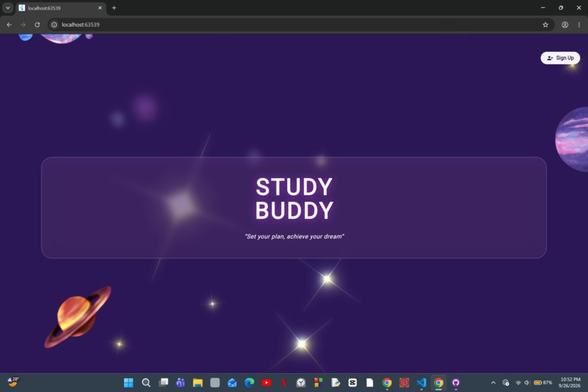
Task: Launch Microsoft Edge from the taskbar
Action: [249, 383]
